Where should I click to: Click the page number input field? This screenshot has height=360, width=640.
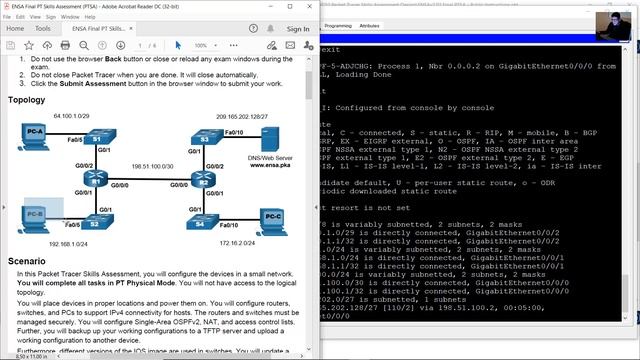click(140, 45)
